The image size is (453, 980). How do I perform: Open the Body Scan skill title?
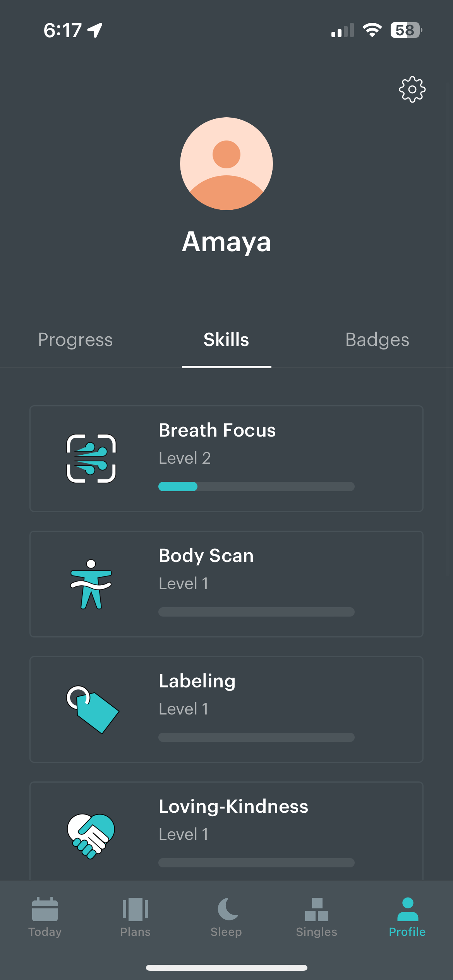pyautogui.click(x=206, y=556)
